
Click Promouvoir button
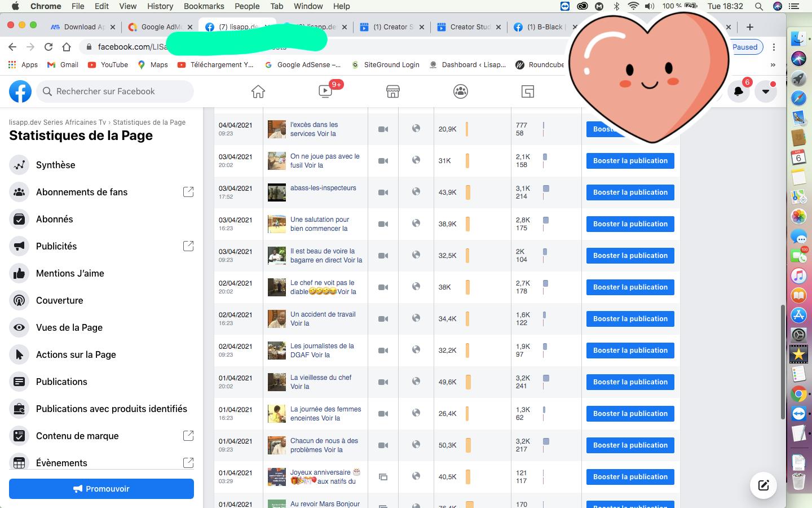click(x=101, y=489)
